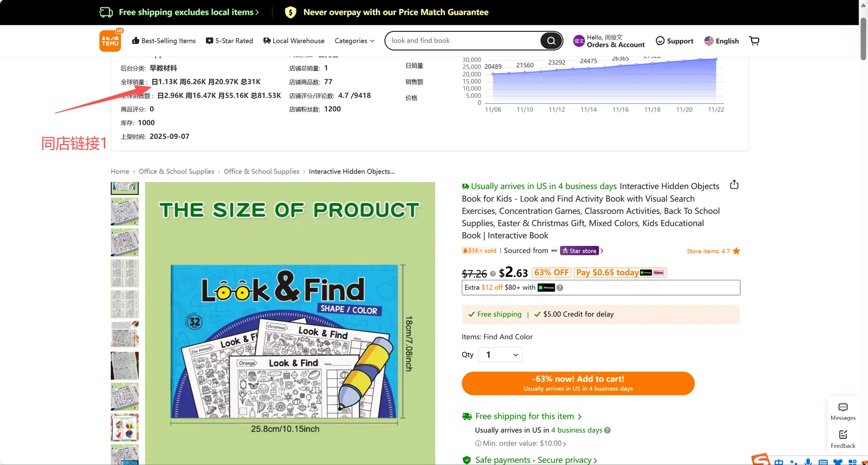The width and height of the screenshot is (868, 465).
Task: Expand the Star store arrow
Action: pos(602,251)
